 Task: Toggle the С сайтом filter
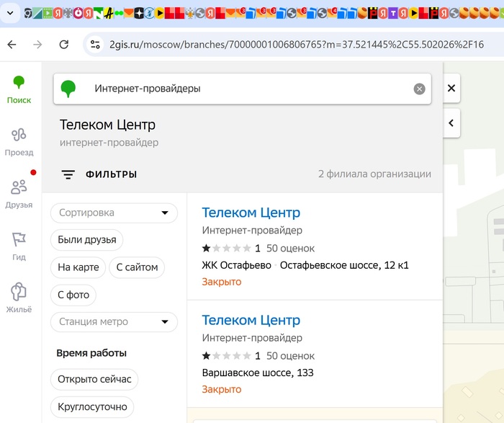tap(137, 267)
